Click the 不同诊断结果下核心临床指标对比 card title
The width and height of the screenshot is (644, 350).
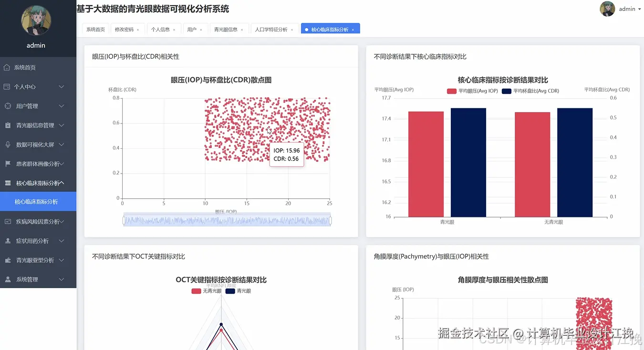tap(420, 57)
